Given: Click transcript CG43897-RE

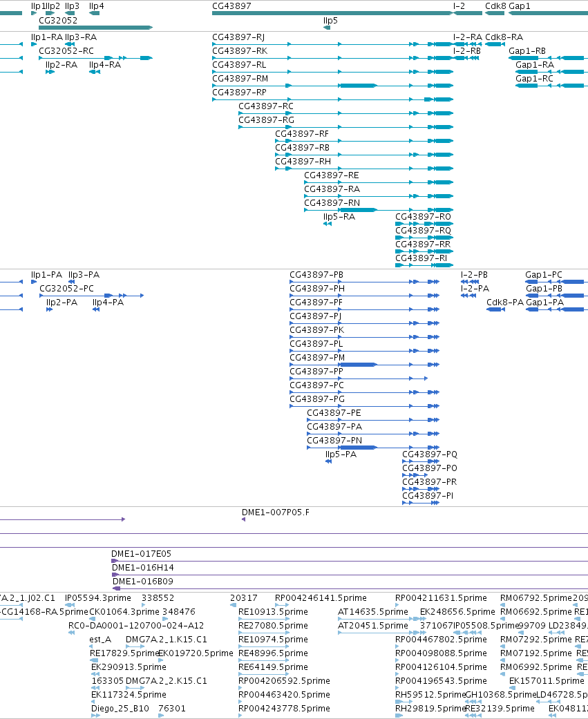Looking at the screenshot, I should pos(379,182).
